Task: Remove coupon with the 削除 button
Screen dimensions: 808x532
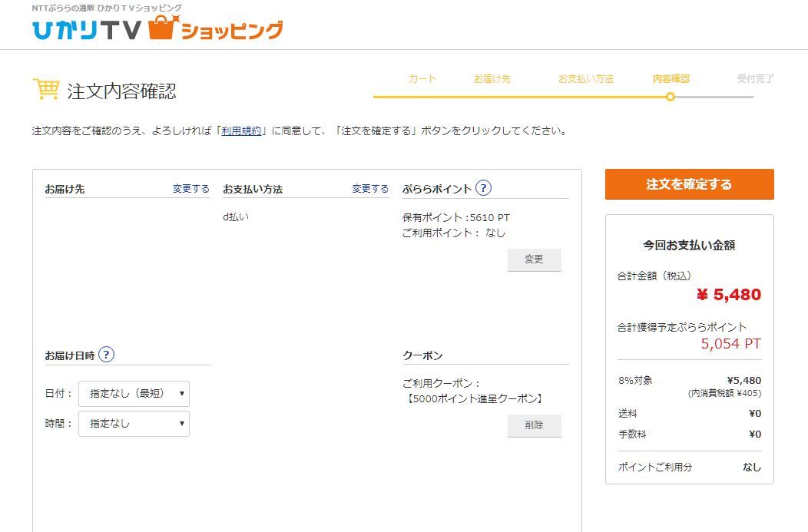Action: 534,425
